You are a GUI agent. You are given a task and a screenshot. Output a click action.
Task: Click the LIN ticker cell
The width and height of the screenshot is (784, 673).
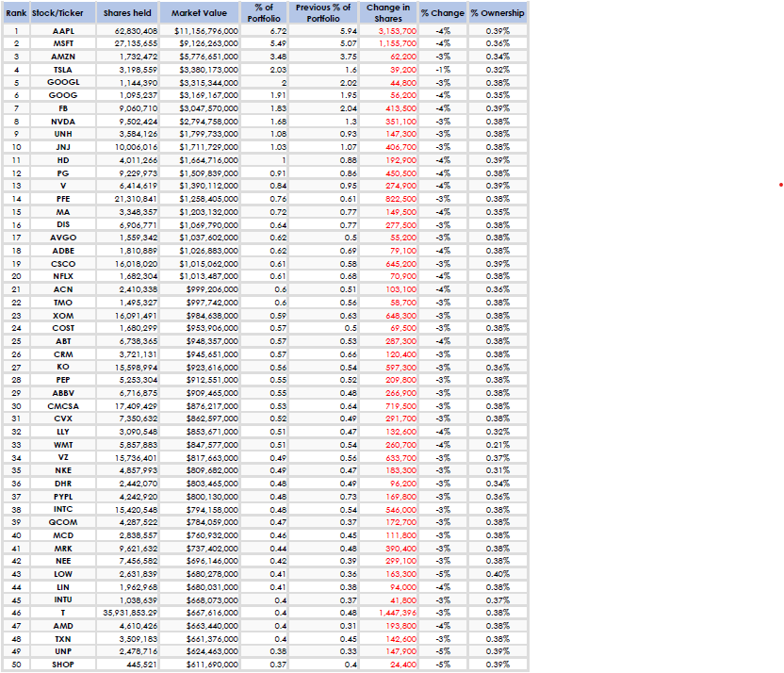[63, 587]
